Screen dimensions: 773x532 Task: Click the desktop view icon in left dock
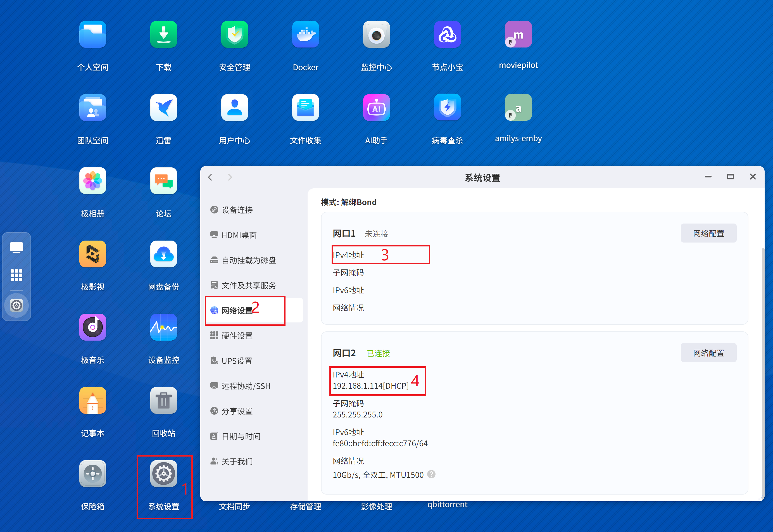click(16, 248)
